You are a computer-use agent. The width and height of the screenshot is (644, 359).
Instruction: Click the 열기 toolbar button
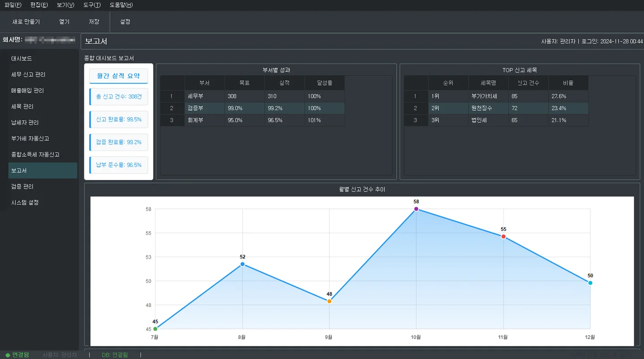(x=64, y=22)
